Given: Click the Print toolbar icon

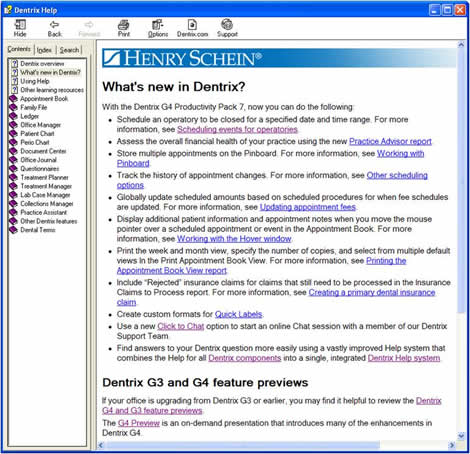Looking at the screenshot, I should click(x=124, y=28).
